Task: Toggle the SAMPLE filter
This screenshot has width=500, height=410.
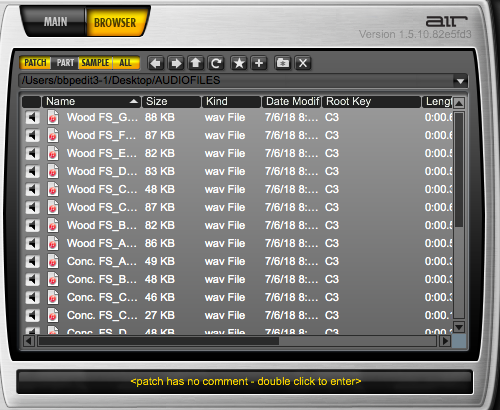Action: [x=95, y=63]
